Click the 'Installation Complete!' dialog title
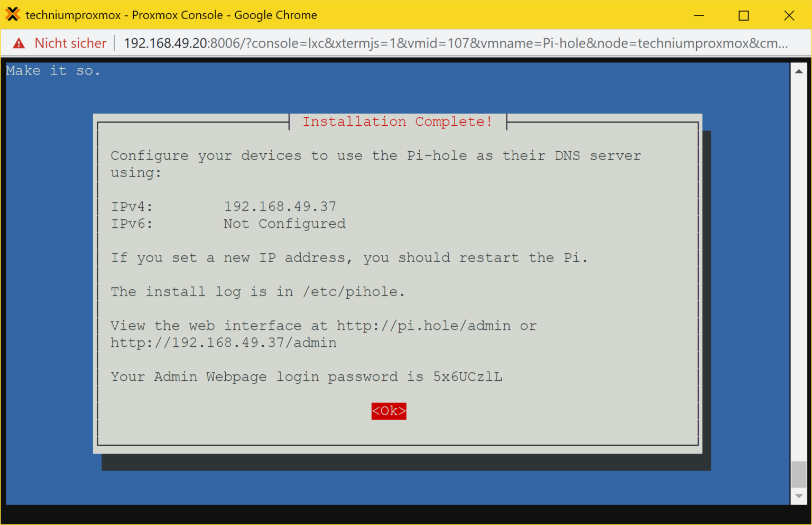 click(x=398, y=121)
